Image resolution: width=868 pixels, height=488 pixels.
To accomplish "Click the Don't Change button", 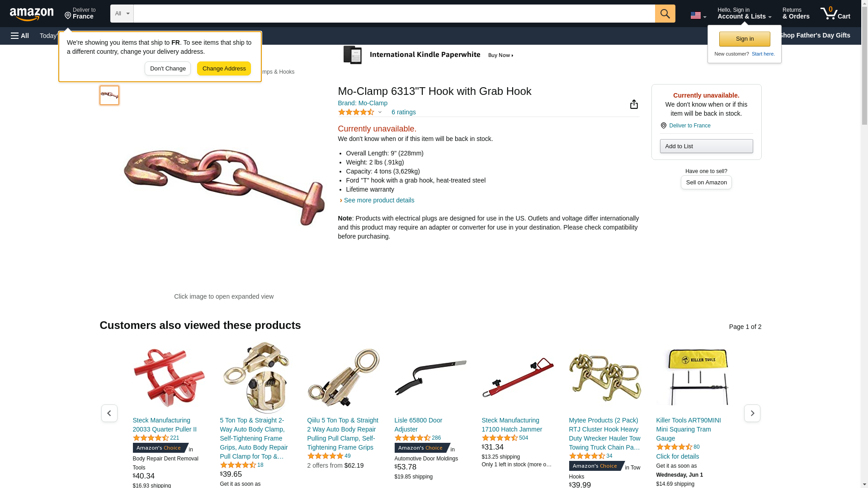I will click(168, 69).
